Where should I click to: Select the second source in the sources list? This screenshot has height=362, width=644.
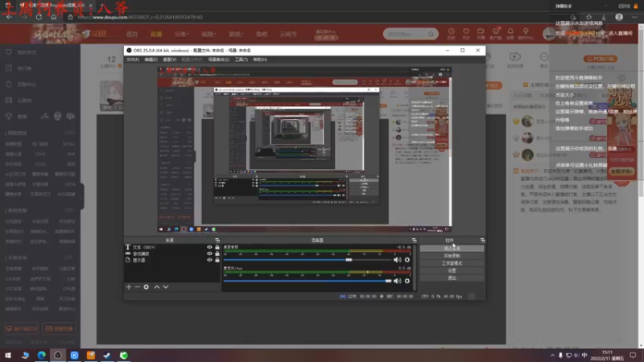(172, 253)
